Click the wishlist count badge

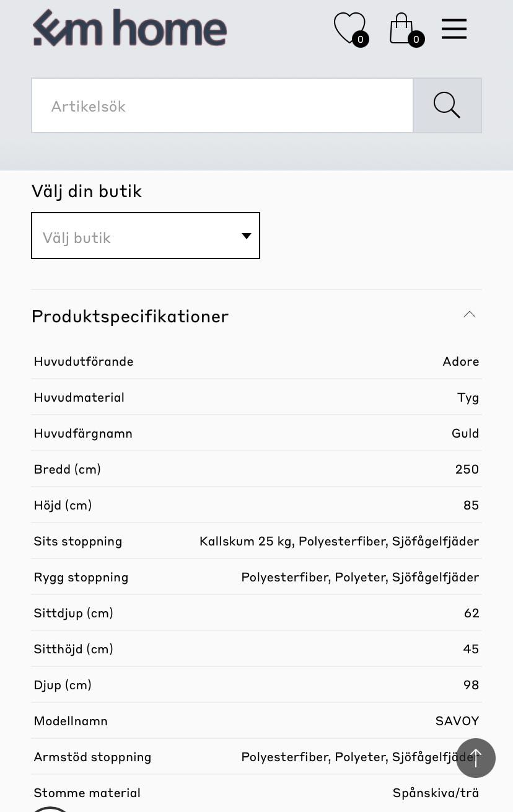click(x=360, y=40)
